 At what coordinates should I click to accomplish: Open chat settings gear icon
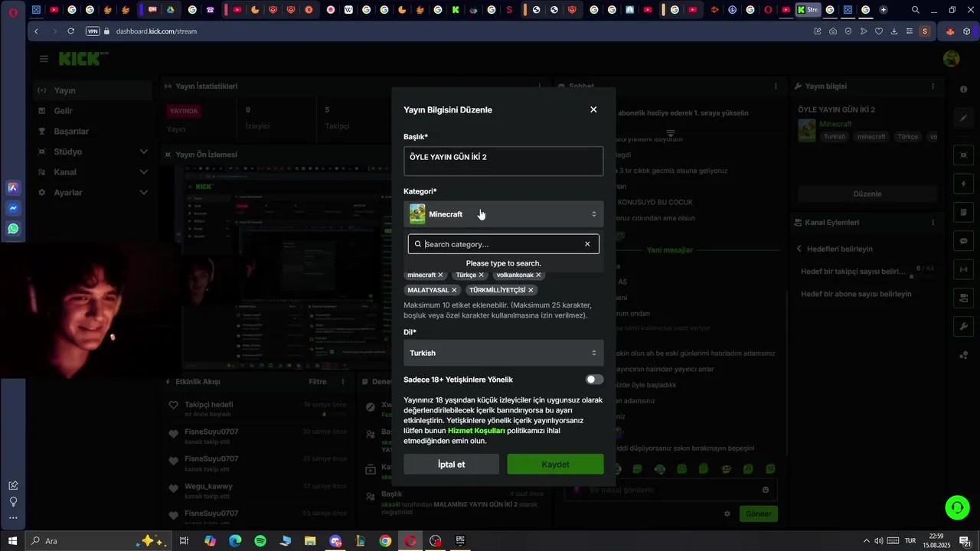pos(727,514)
